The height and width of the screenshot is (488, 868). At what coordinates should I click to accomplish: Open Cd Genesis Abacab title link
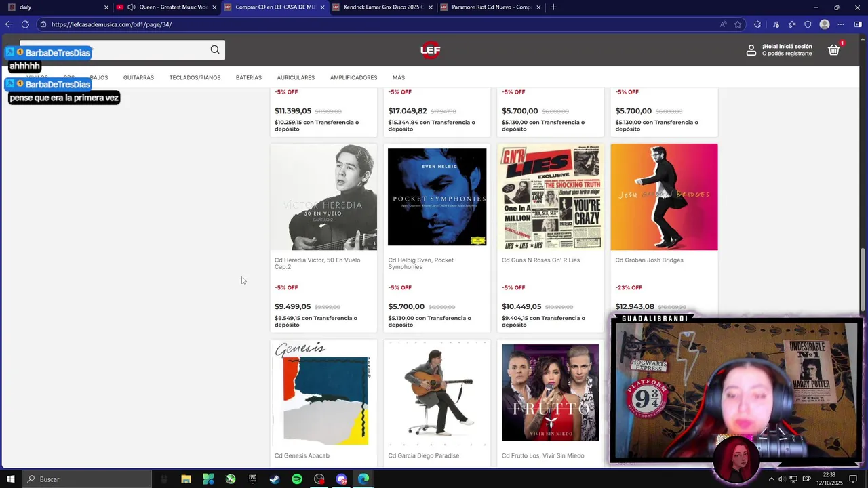pos(302,456)
